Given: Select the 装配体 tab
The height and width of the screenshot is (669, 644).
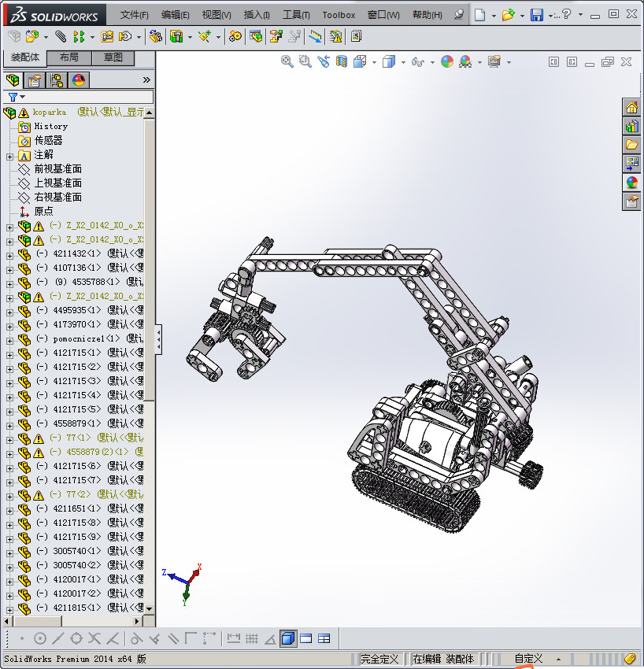Looking at the screenshot, I should (x=24, y=57).
